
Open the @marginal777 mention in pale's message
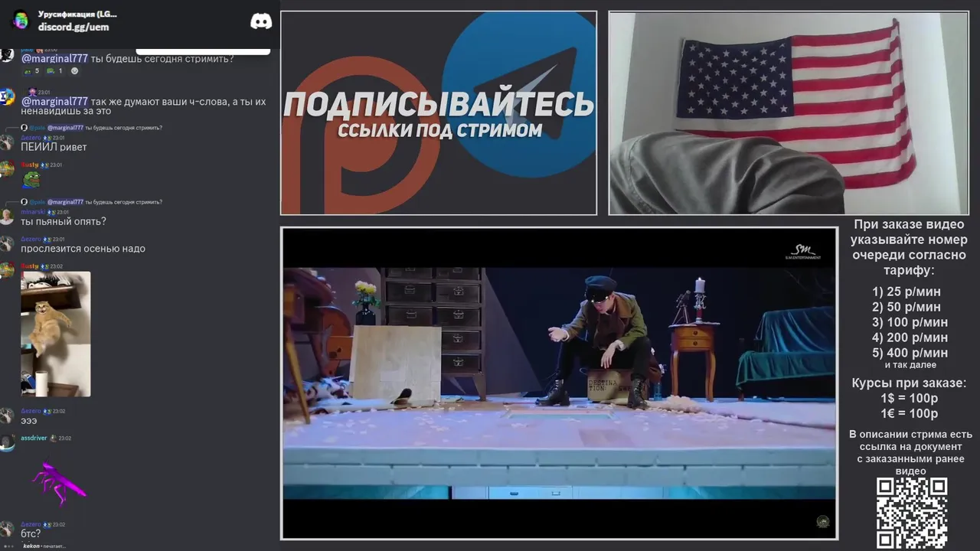[x=54, y=59]
